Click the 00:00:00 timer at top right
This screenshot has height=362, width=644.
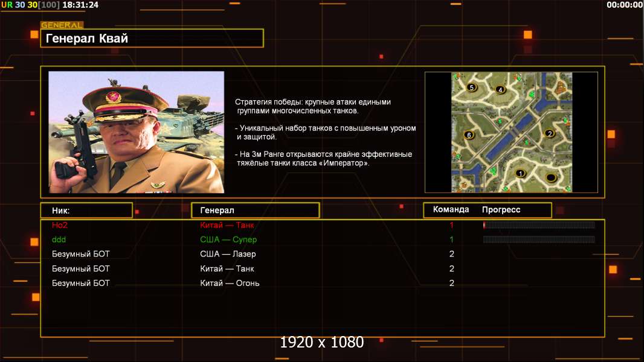pos(624,5)
